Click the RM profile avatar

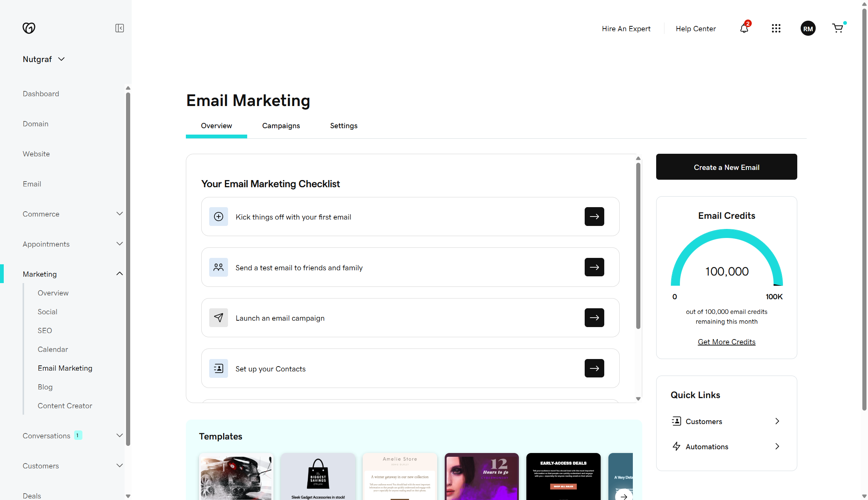point(808,28)
